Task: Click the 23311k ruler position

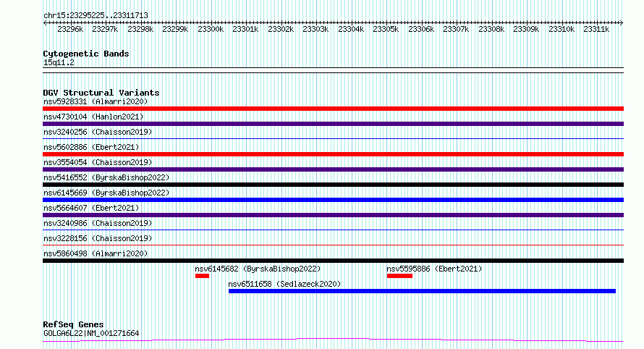Action: coord(597,29)
